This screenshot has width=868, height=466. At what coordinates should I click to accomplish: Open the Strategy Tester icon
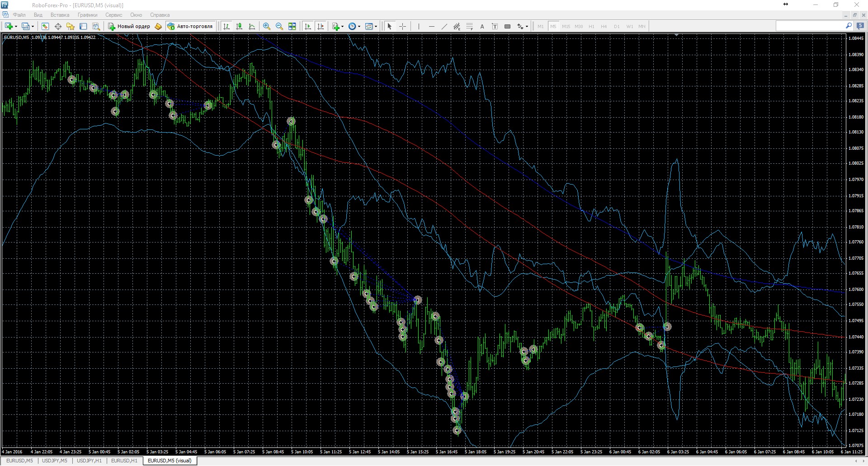pyautogui.click(x=96, y=26)
